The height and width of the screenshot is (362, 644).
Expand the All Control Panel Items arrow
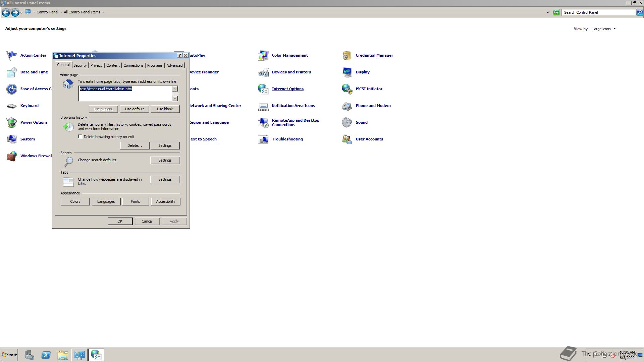coord(103,12)
